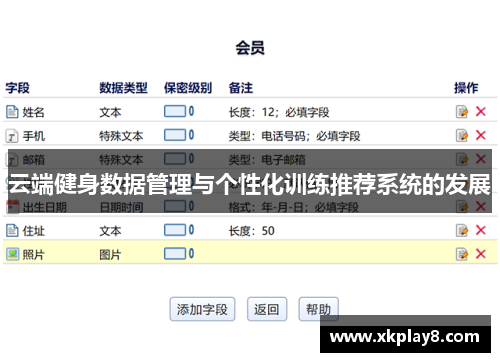Click the document icon beside 住址
This screenshot has height=362, width=500.
point(12,231)
